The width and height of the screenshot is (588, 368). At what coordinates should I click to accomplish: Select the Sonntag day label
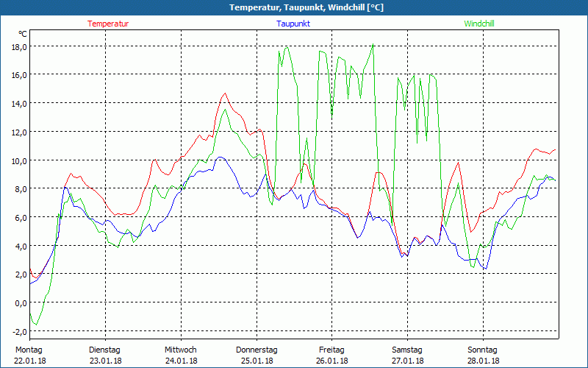coord(483,350)
